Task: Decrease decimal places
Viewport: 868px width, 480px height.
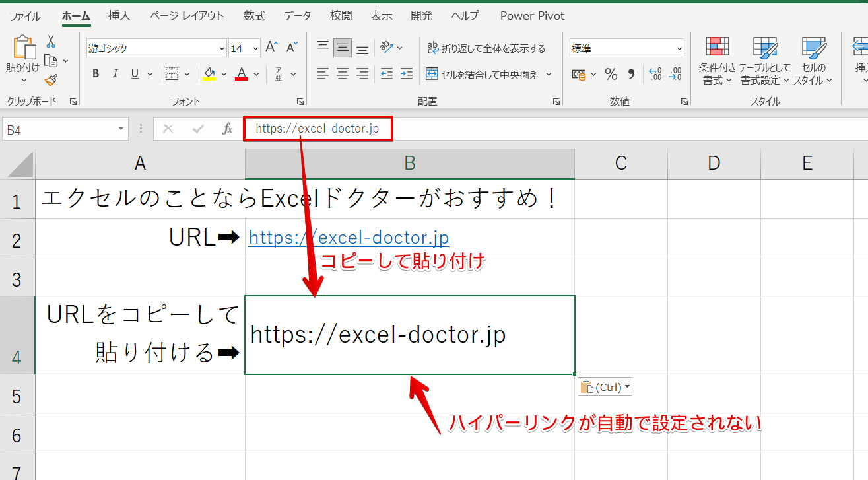Action: (675, 74)
